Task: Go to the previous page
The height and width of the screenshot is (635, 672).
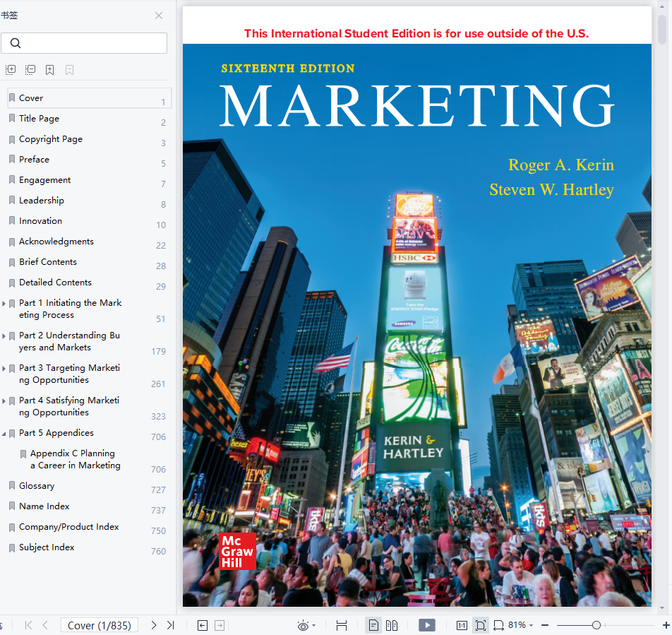Action: (x=45, y=625)
